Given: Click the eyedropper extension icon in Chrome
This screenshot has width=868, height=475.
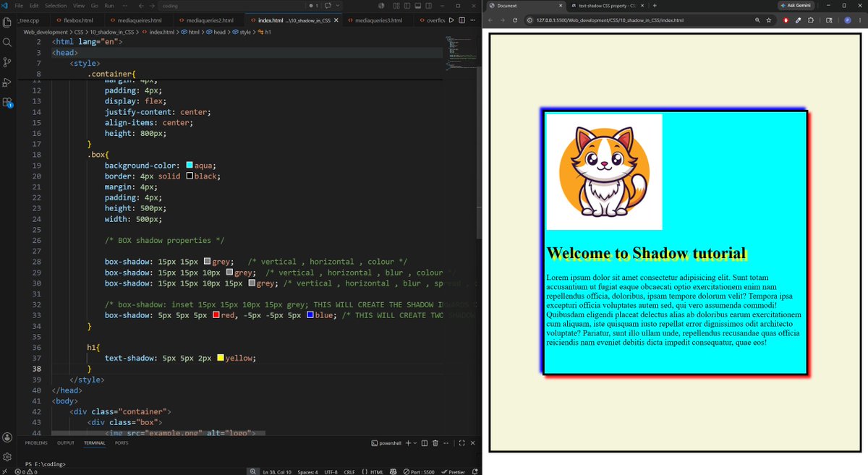Looking at the screenshot, I should pyautogui.click(x=797, y=20).
